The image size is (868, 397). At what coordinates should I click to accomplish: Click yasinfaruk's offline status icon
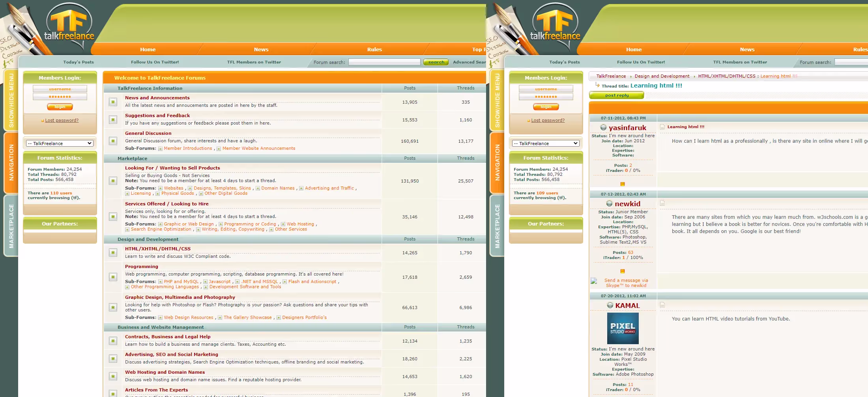[x=603, y=127]
